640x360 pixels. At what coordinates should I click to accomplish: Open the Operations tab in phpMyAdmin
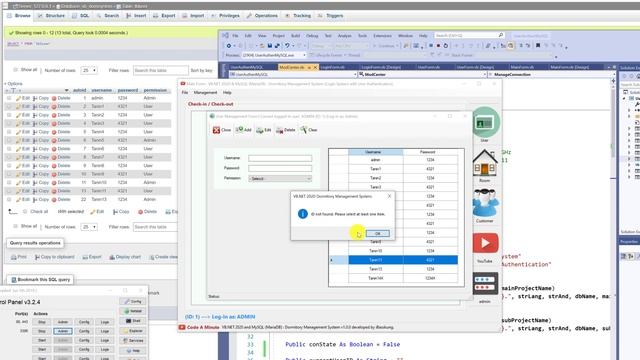(262, 16)
